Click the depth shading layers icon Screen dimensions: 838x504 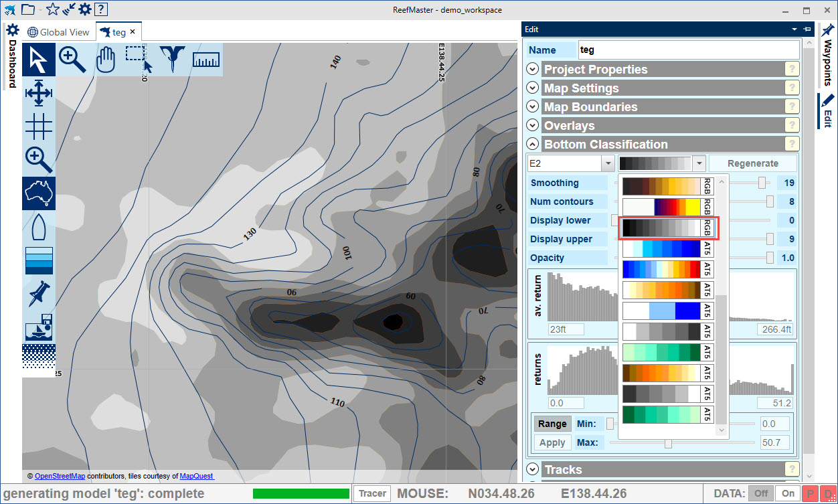(39, 260)
